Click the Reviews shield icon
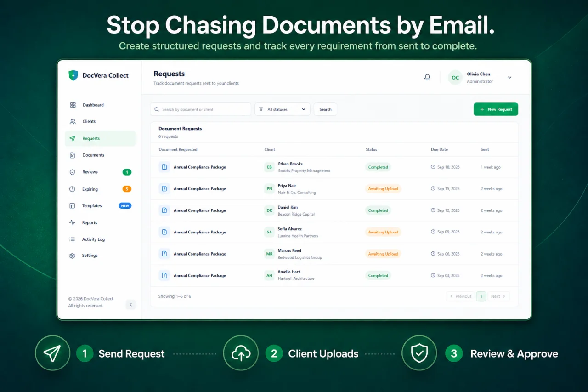This screenshot has width=588, height=392. 72,172
